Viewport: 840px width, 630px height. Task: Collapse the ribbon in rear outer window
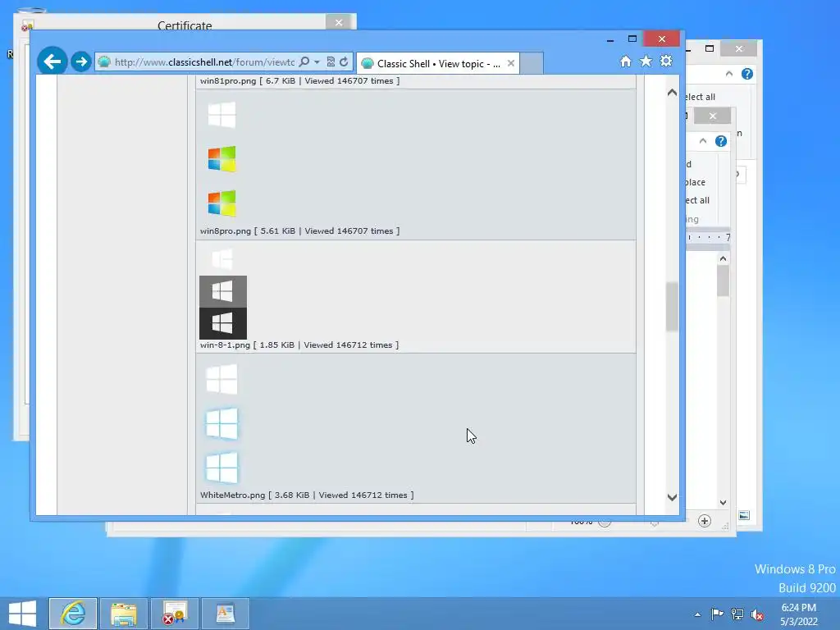(x=729, y=74)
